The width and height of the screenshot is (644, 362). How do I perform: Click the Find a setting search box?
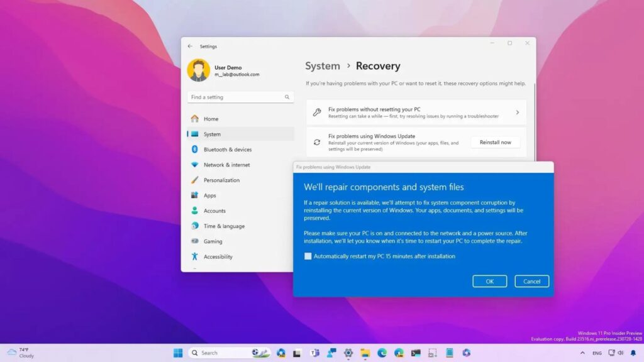240,97
